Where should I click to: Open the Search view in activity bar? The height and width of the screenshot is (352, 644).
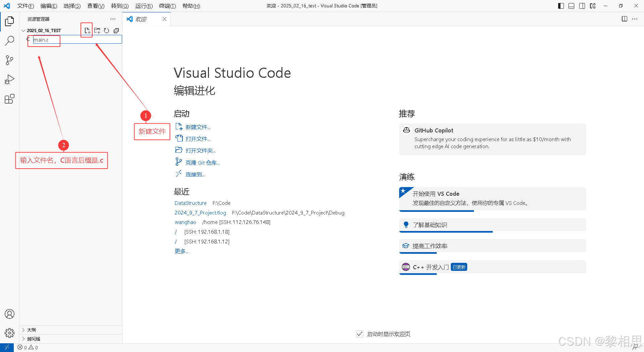9,41
